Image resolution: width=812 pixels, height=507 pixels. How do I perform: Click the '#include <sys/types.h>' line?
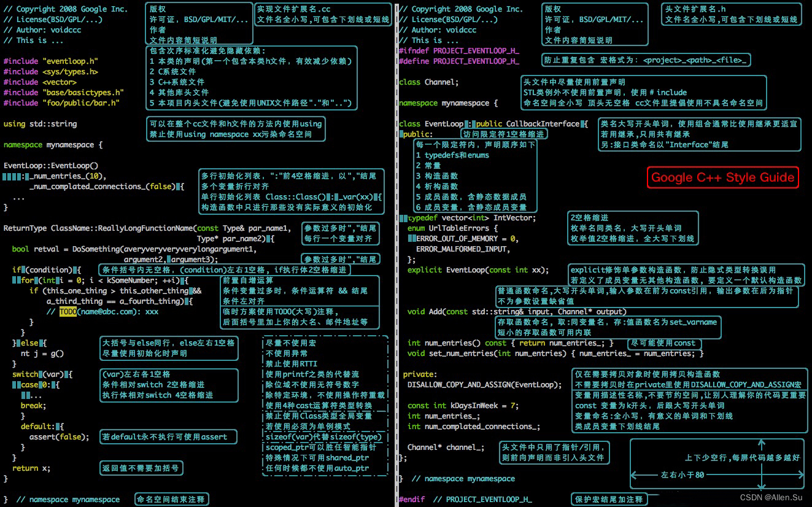pos(51,72)
